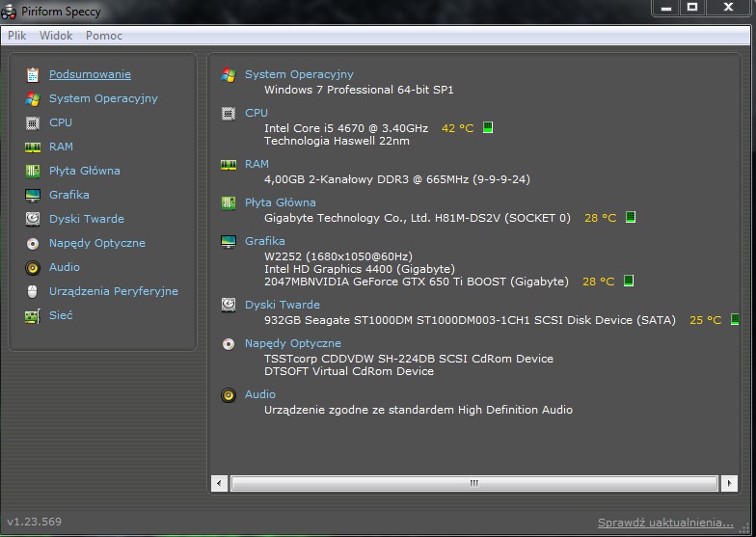Click speaker icon in summary panel
This screenshot has width=756, height=537.
pos(228,395)
